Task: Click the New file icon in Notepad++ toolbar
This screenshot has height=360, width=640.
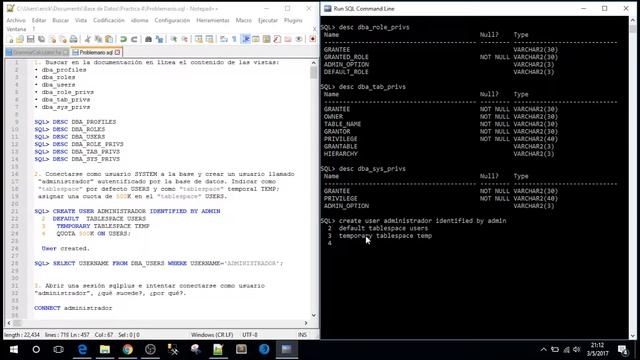Action: click(x=10, y=39)
